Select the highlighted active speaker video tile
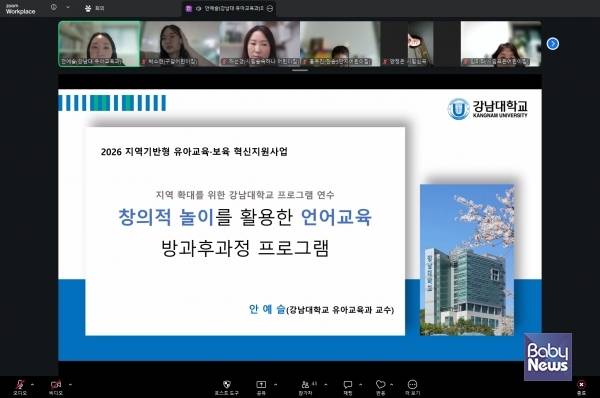This screenshot has height=398, width=600. pos(100,44)
